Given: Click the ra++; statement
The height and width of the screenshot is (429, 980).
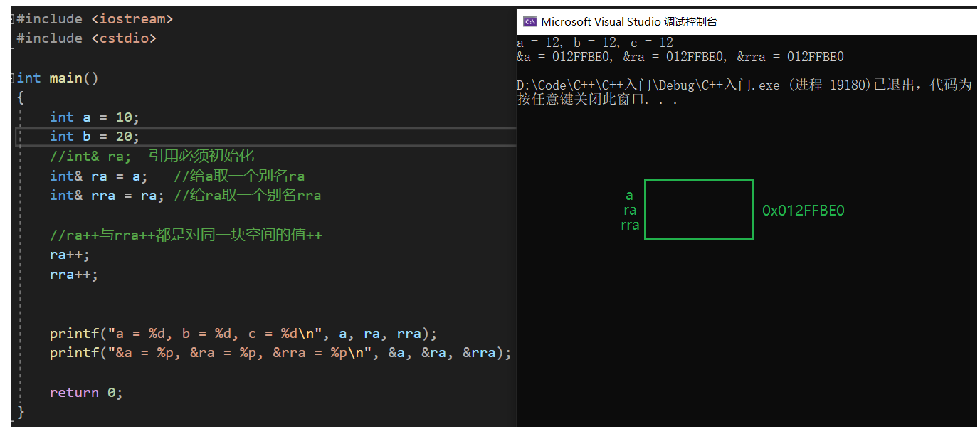Looking at the screenshot, I should coord(70,254).
